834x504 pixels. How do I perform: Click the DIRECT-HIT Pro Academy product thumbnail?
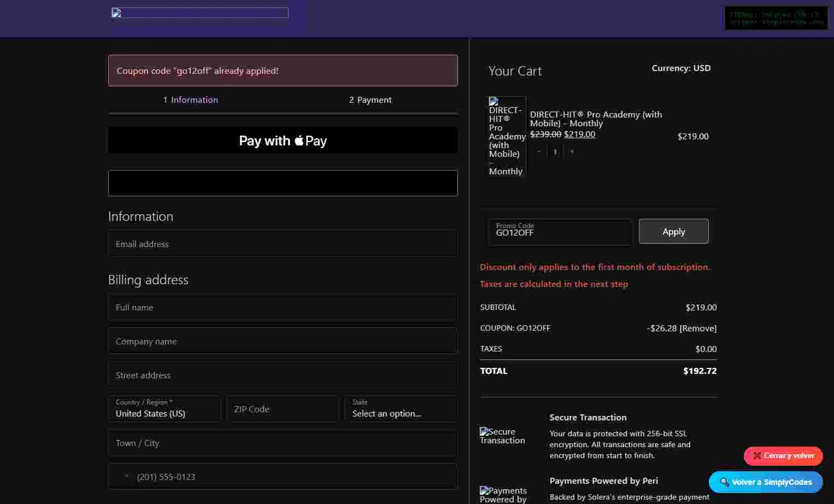pyautogui.click(x=507, y=136)
